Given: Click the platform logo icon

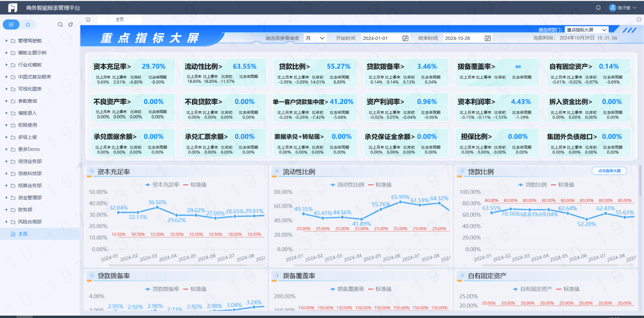Looking at the screenshot, I should 13,8.
